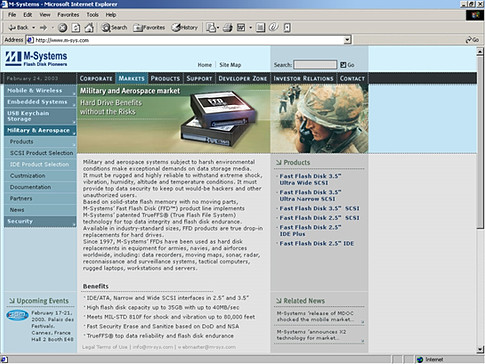The width and height of the screenshot is (485, 364).
Task: Open SCSI Product Selection
Action: point(40,153)
